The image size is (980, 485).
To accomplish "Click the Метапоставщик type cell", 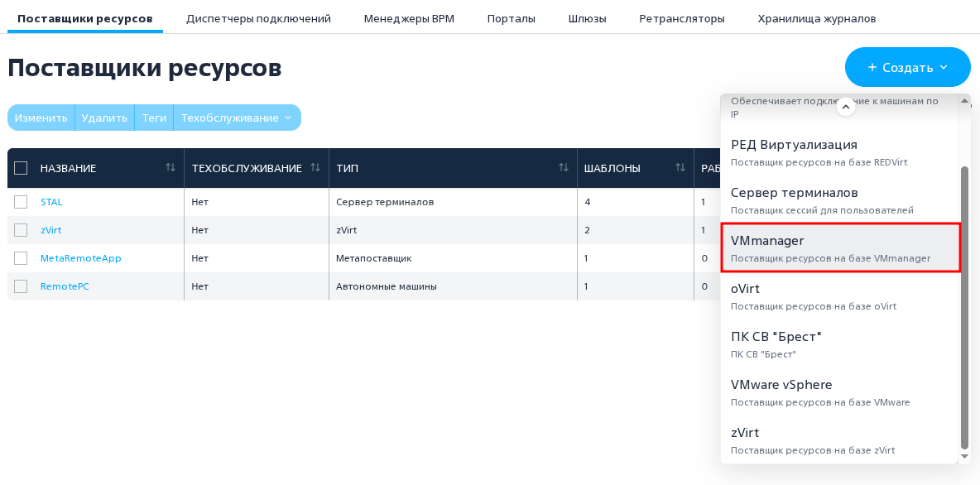I will pos(453,258).
